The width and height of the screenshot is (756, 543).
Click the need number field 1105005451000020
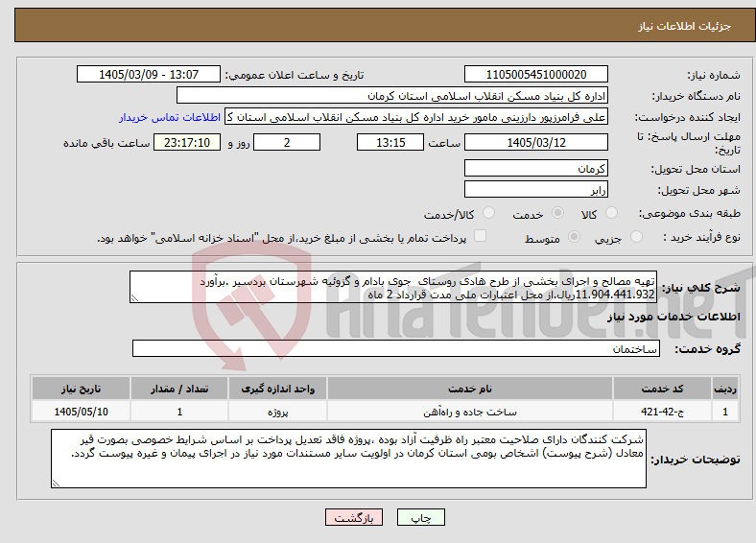click(535, 74)
